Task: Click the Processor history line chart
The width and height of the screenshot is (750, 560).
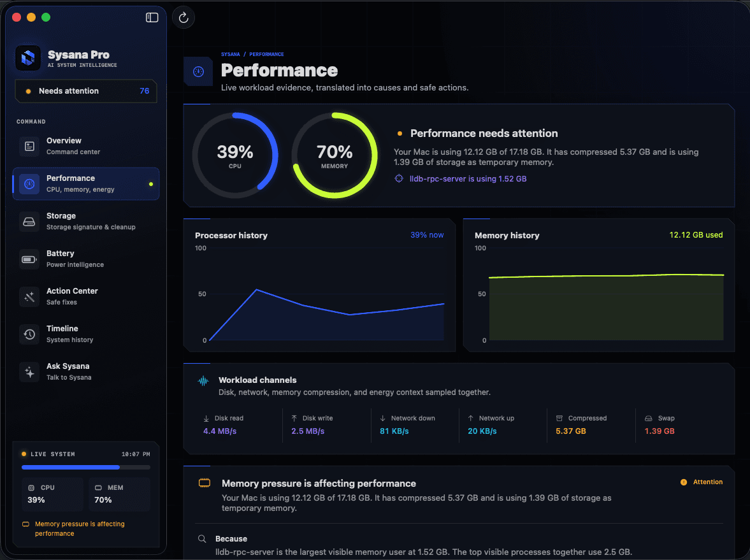Action: (327, 294)
